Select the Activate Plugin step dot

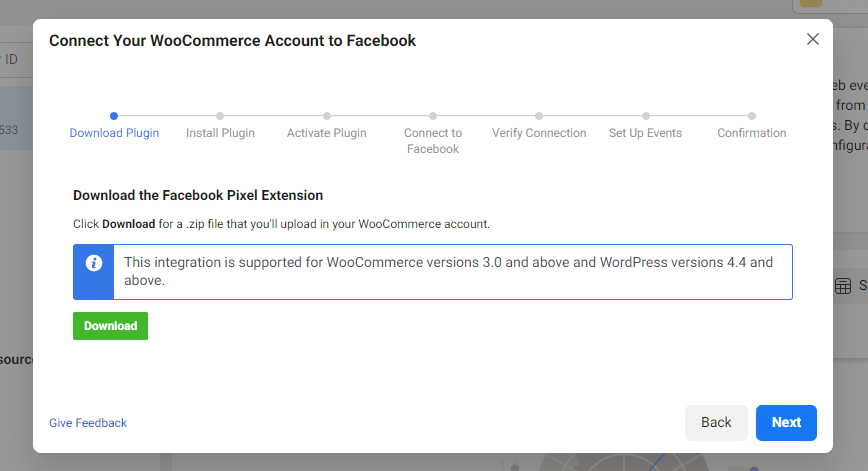click(x=327, y=116)
